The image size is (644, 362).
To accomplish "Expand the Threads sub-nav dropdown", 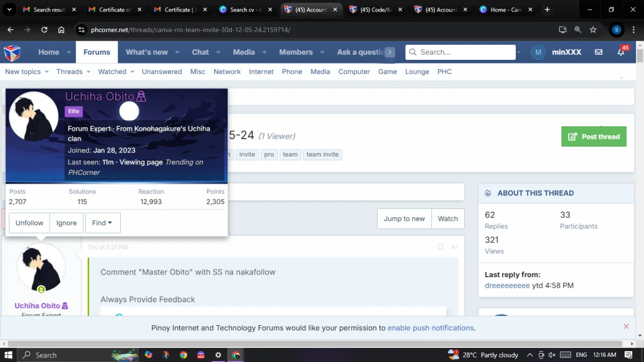I will click(89, 72).
